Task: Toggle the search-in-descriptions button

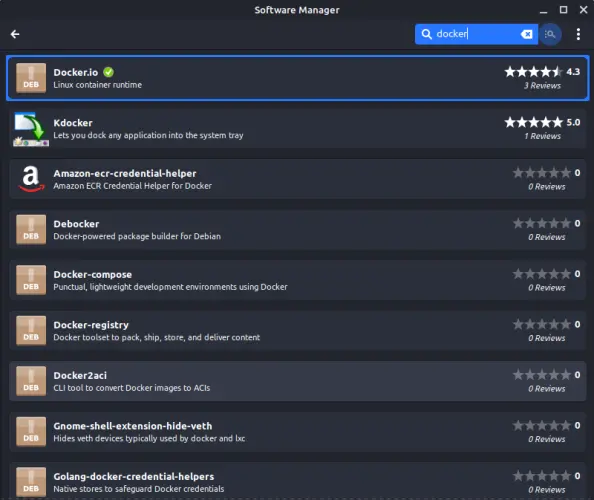Action: click(x=550, y=34)
